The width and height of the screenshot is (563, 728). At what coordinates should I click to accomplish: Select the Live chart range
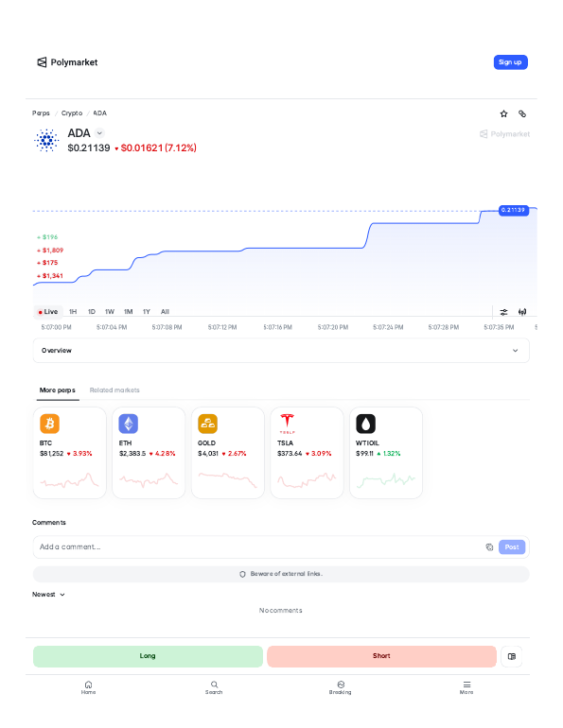[x=48, y=312]
